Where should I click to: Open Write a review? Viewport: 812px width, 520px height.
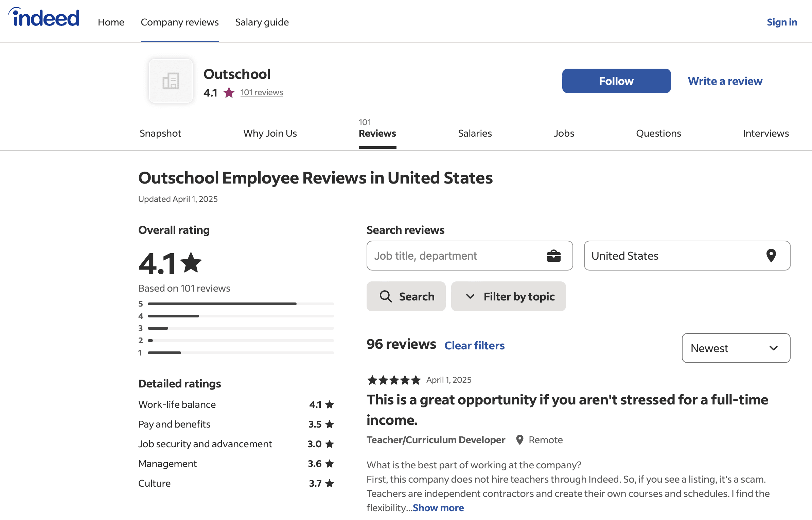[725, 81]
